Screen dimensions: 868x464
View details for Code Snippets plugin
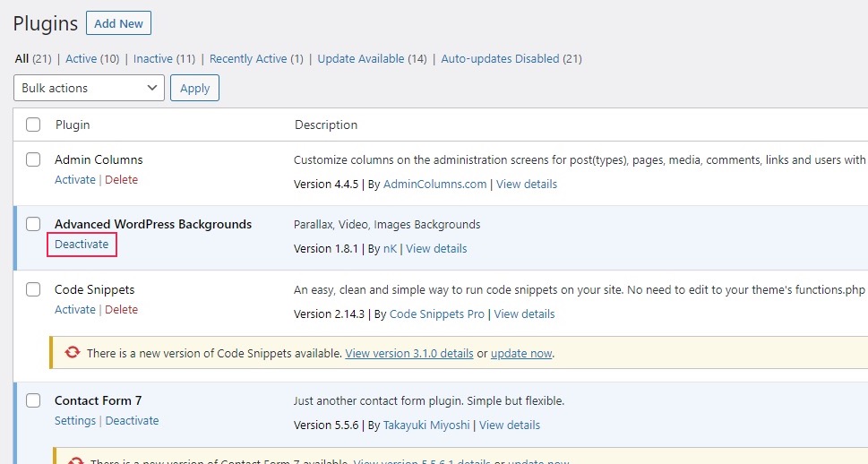point(524,314)
